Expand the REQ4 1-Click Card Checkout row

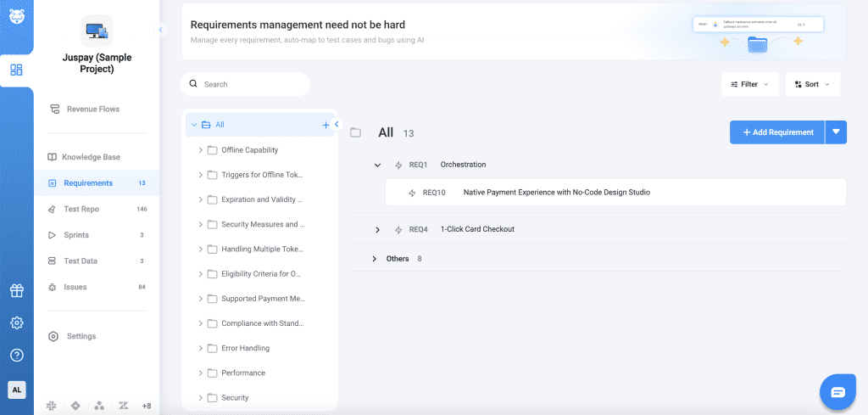(377, 230)
